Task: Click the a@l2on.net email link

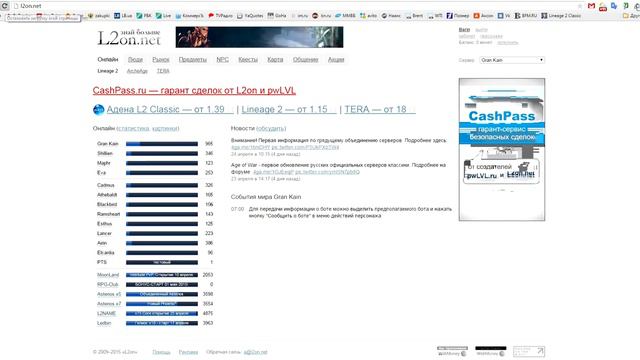Action: coord(255,352)
